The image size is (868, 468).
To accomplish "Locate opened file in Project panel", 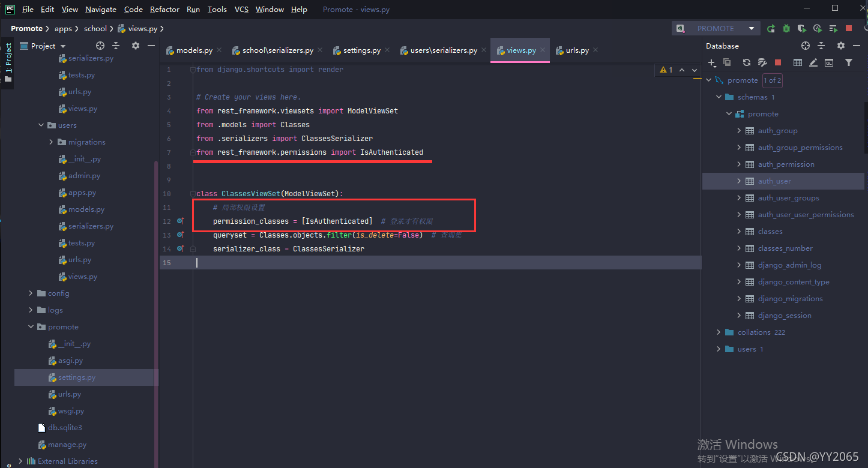I will [x=100, y=46].
